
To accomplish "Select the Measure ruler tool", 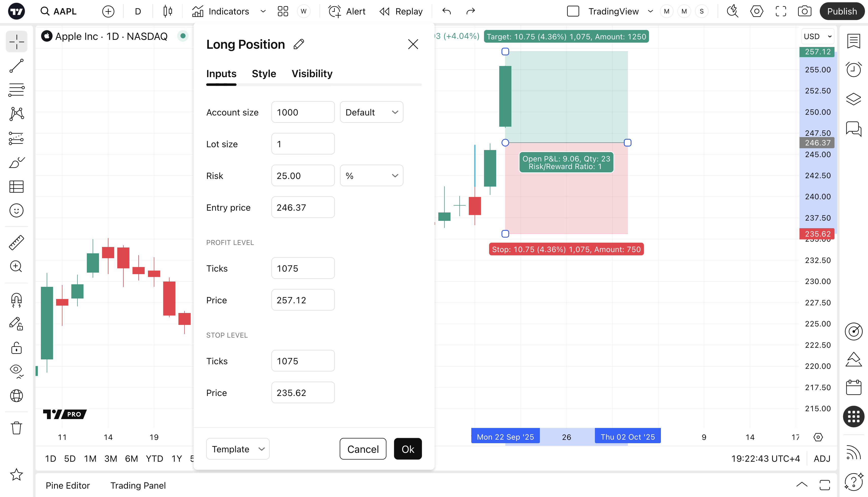I will 16,243.
